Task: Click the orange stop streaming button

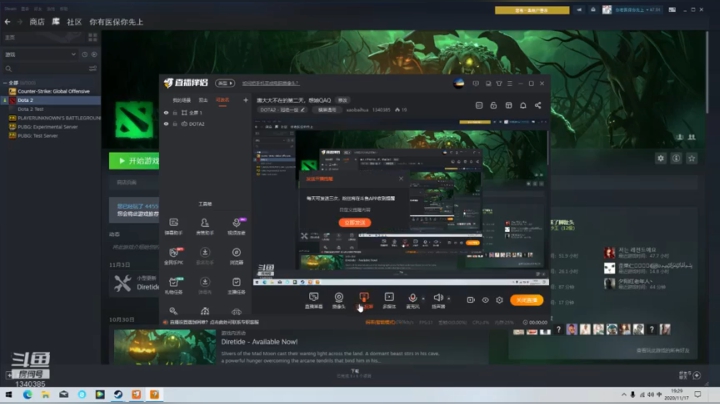Action: (x=527, y=300)
